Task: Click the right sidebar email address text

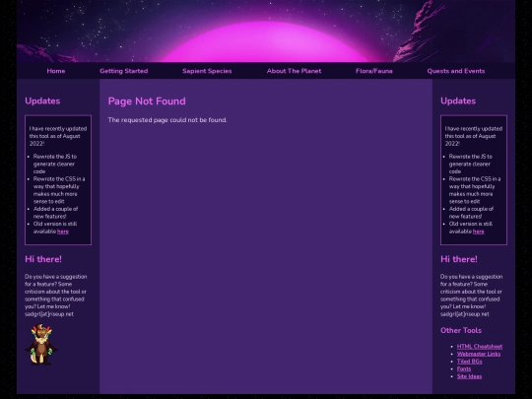Action: click(464, 314)
